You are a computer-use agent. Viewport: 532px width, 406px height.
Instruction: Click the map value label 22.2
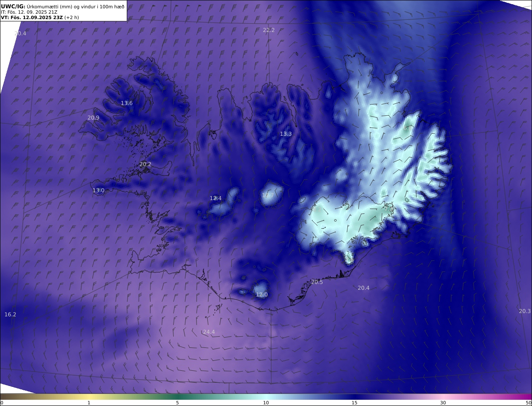click(x=269, y=30)
